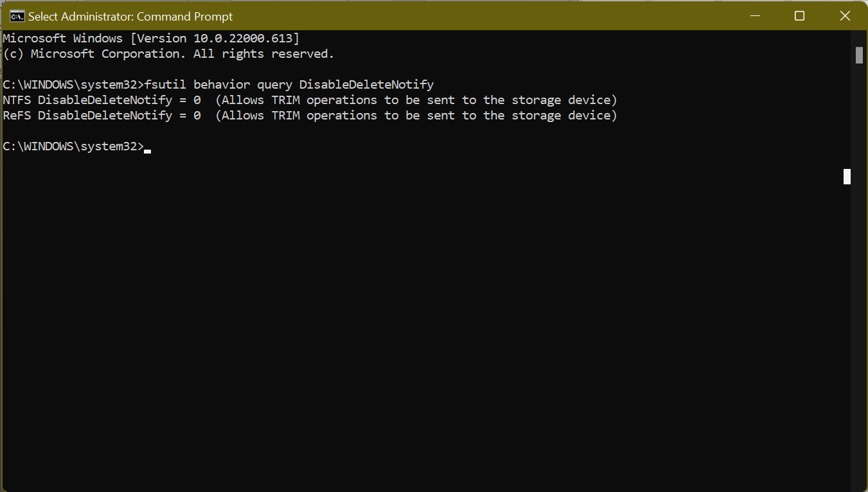Click 'ReFS' at start of output line
The height and width of the screenshot is (492, 868).
[x=17, y=116]
